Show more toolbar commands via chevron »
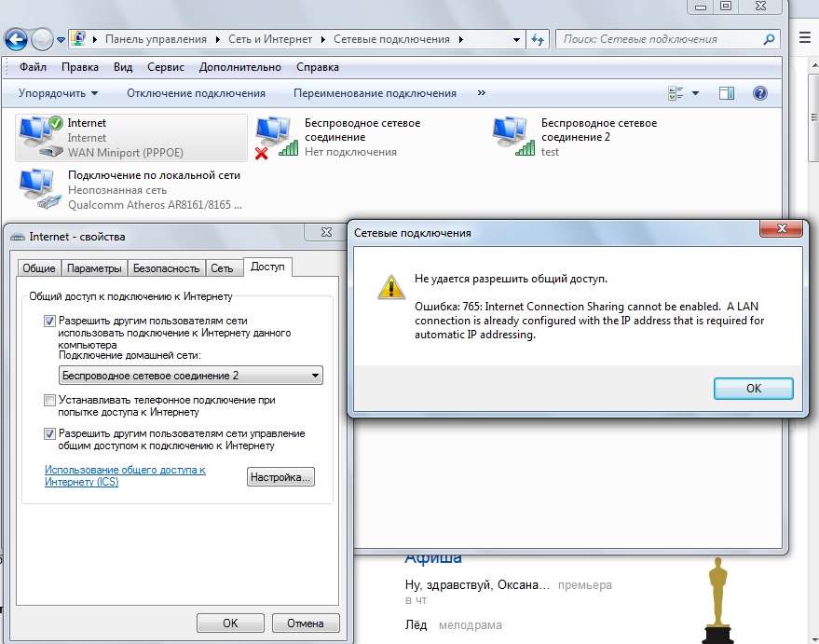819x644 pixels. point(481,93)
